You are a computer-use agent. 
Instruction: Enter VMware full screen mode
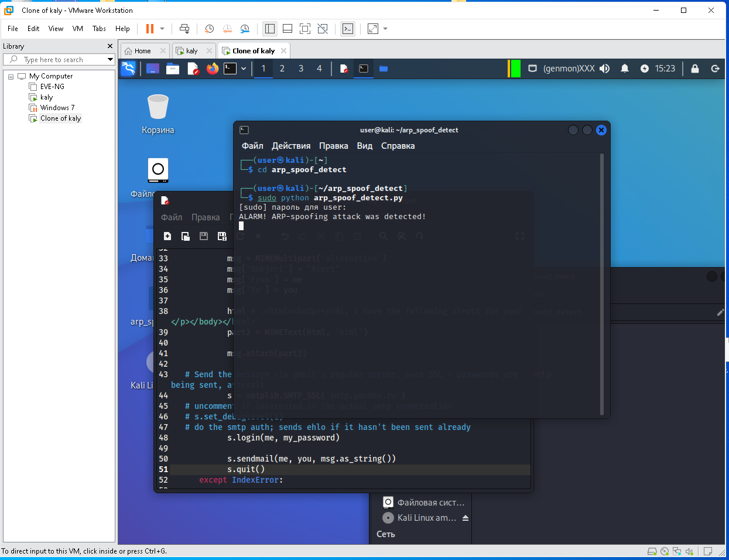coord(305,29)
